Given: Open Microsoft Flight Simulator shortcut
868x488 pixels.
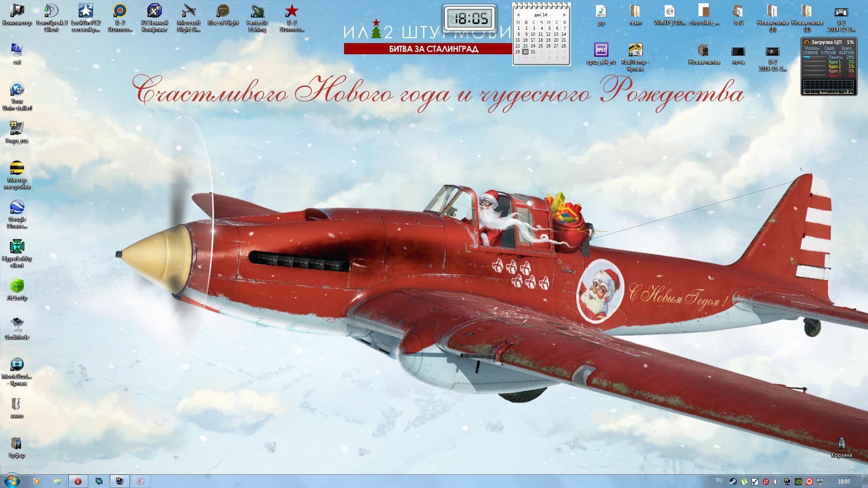Looking at the screenshot, I should pyautogui.click(x=189, y=17).
